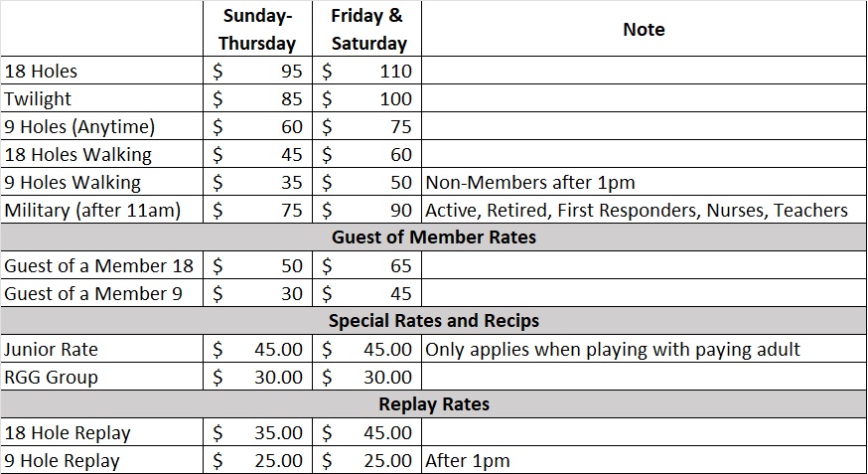This screenshot has height=474, width=868.
Task: Select the 18 Holes Walking weekend price 60
Action: (x=367, y=154)
